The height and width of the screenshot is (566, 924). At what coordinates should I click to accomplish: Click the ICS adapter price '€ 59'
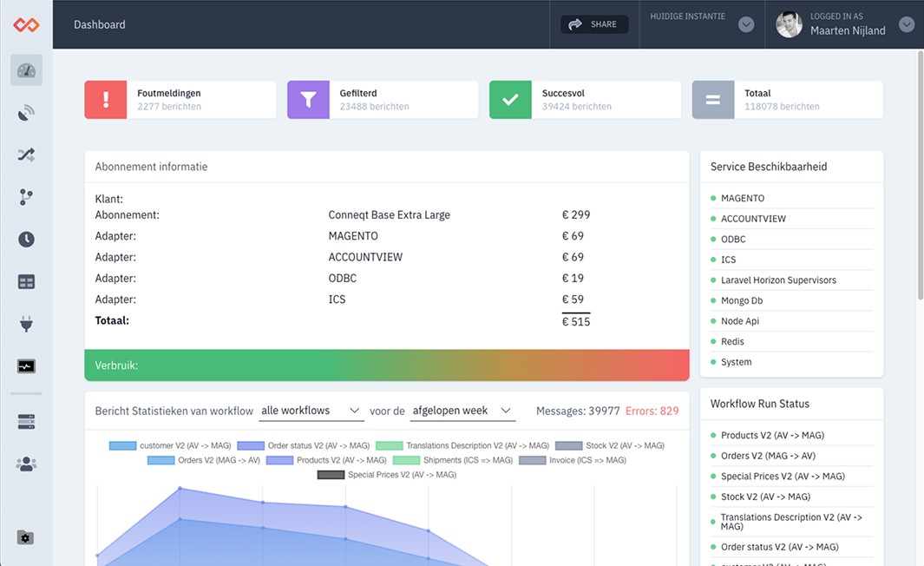(573, 299)
